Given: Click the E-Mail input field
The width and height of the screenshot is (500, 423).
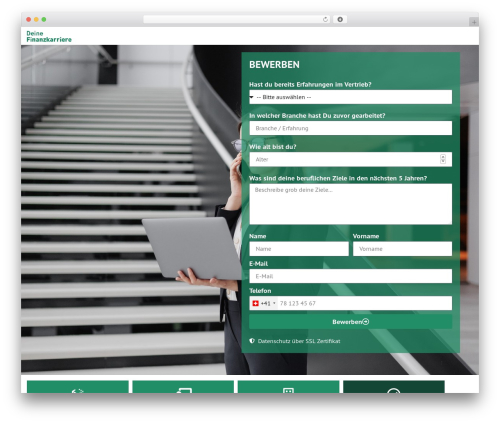Looking at the screenshot, I should point(350,276).
